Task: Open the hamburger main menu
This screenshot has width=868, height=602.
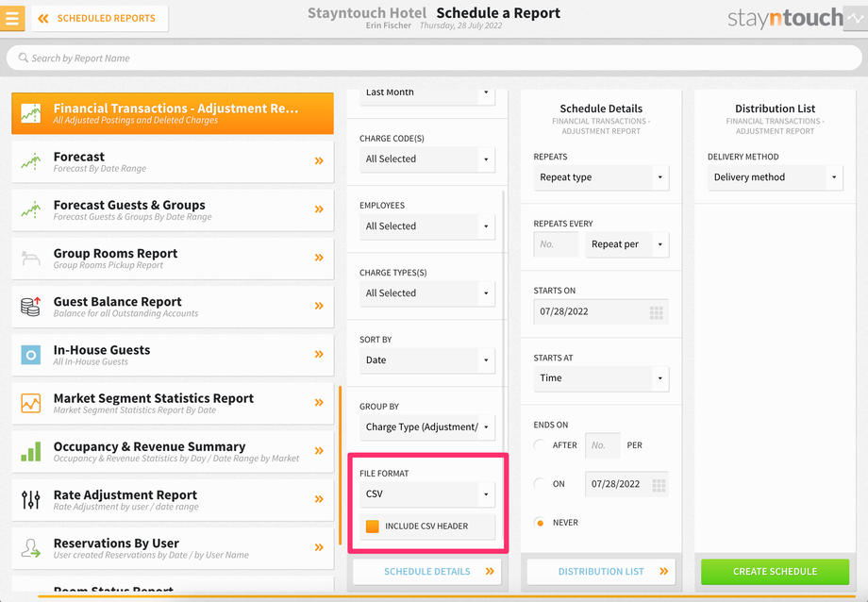Action: tap(12, 18)
